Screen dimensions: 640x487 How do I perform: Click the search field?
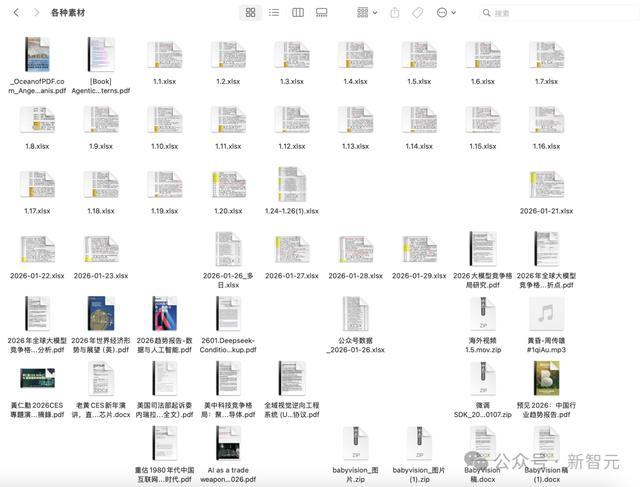click(x=555, y=13)
